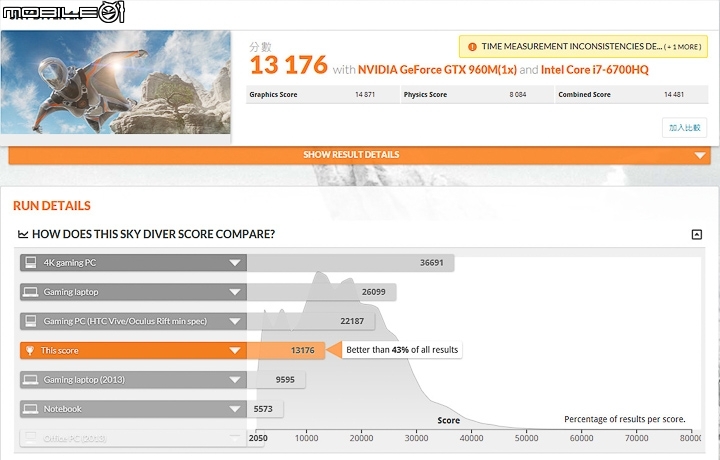Click the 36691 score bar
This screenshot has height=460, width=720.
[x=350, y=263]
